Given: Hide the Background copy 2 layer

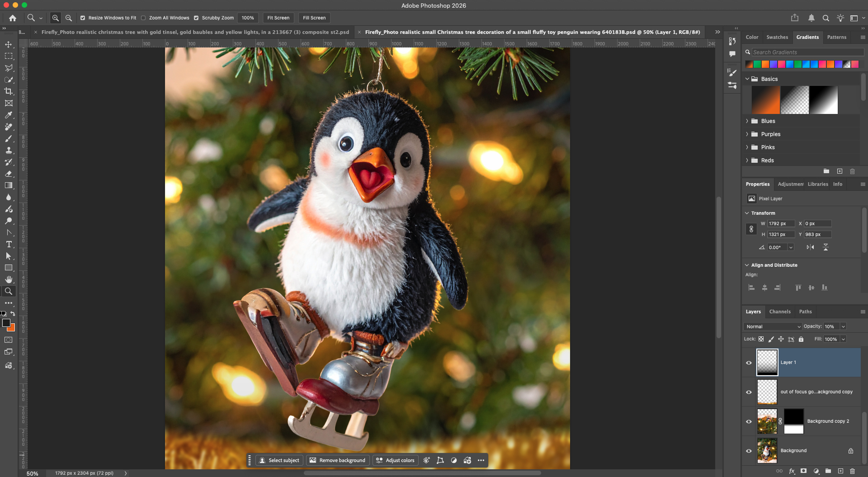Looking at the screenshot, I should (x=749, y=421).
